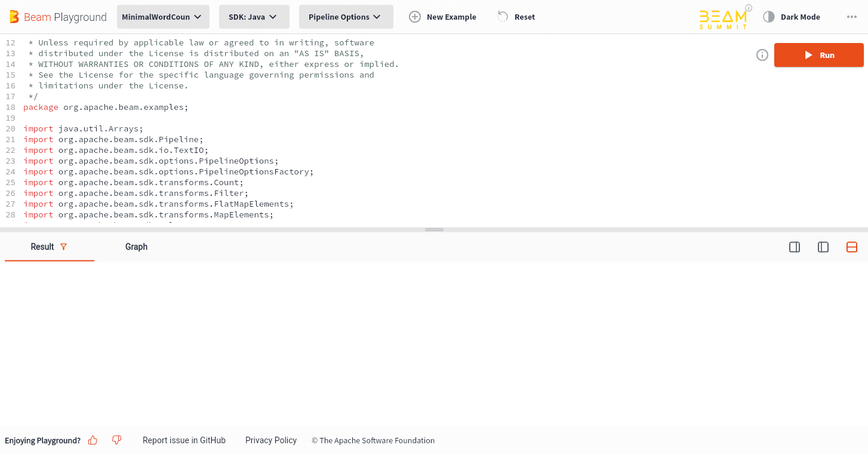Viewport: 868px width, 454px height.
Task: Give a thumbs up to Enjoying Playground
Action: coord(93,440)
